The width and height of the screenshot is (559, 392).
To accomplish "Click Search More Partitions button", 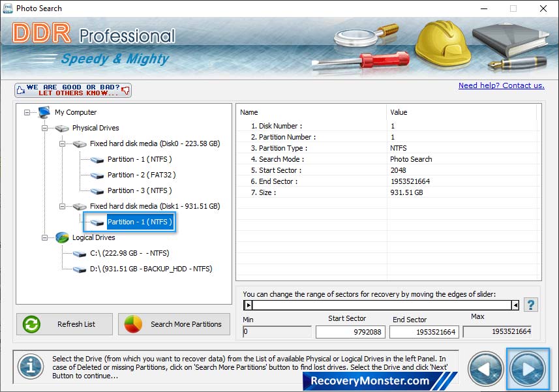I will pos(174,324).
